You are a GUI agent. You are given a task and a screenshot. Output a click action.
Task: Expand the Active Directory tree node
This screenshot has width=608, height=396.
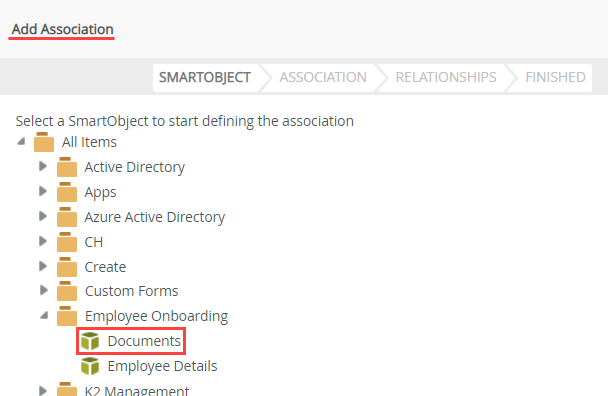(x=43, y=166)
